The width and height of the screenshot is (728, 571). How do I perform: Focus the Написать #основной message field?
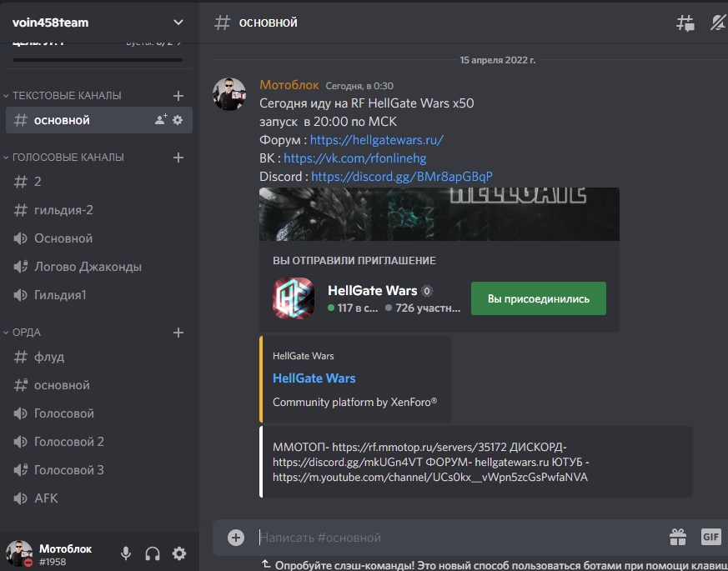coord(459,538)
